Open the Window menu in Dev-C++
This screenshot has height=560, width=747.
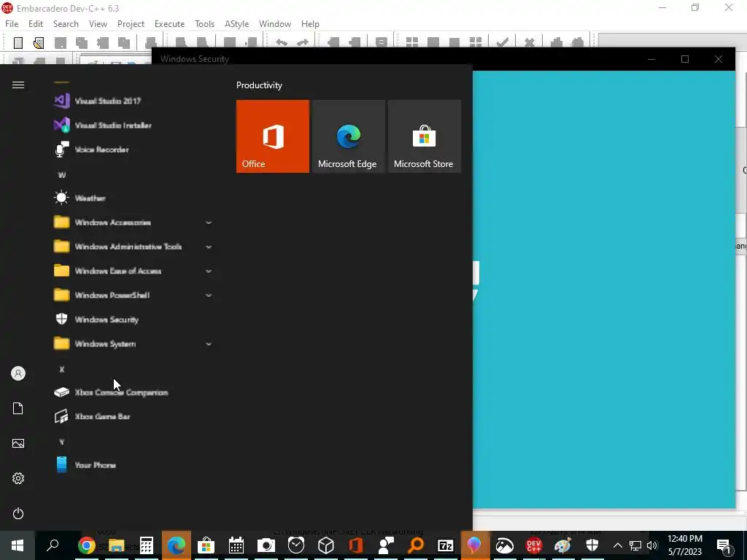click(x=275, y=24)
